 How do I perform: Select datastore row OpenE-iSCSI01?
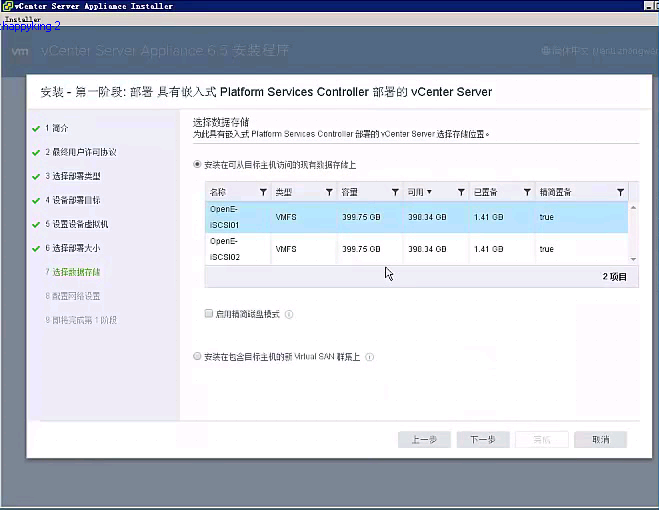click(416, 217)
